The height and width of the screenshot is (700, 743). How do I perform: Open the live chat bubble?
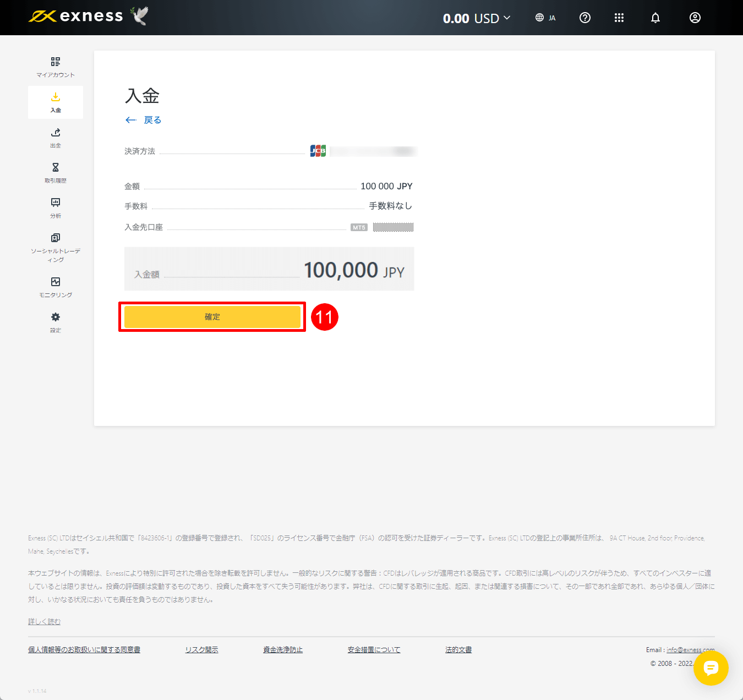[711, 669]
